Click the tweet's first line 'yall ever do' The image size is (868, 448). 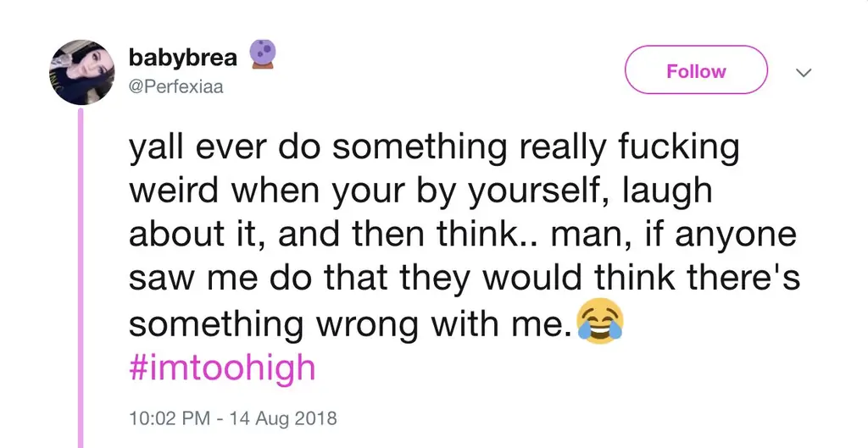(224, 148)
